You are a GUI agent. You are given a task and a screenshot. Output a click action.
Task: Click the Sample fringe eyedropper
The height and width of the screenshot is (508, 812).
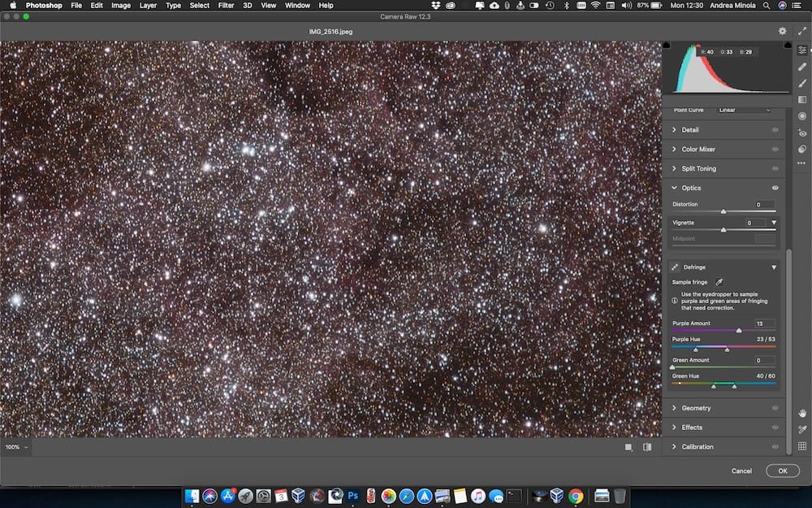(x=721, y=281)
